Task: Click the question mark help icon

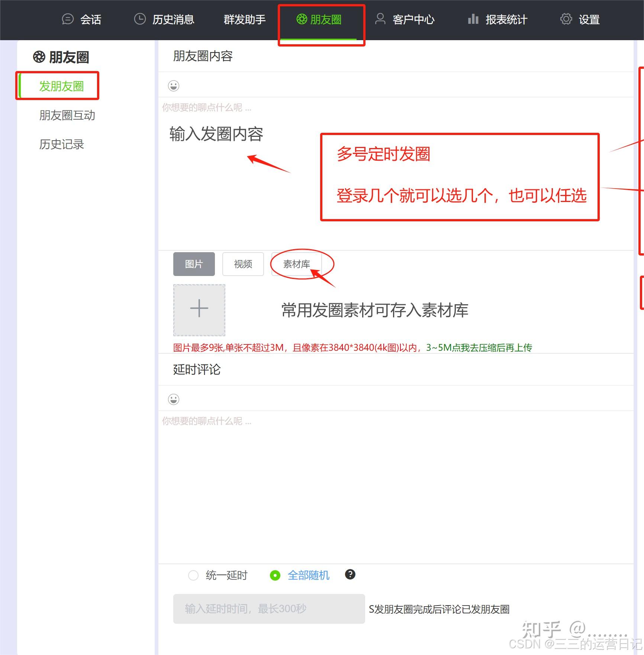Action: tap(350, 575)
